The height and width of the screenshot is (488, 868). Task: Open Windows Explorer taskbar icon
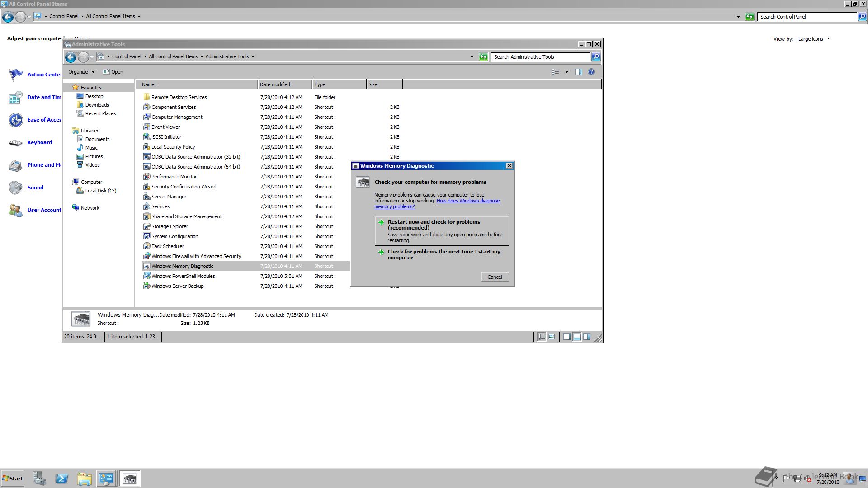[84, 479]
